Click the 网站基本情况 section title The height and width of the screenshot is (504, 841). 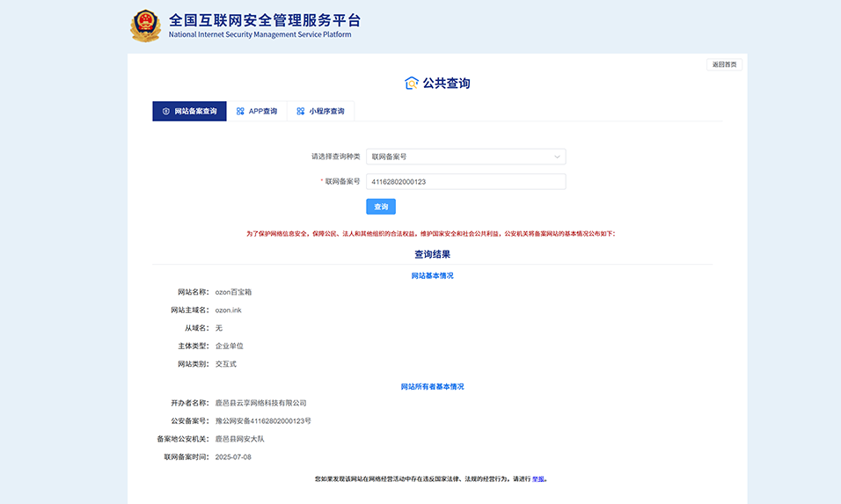coord(432,275)
